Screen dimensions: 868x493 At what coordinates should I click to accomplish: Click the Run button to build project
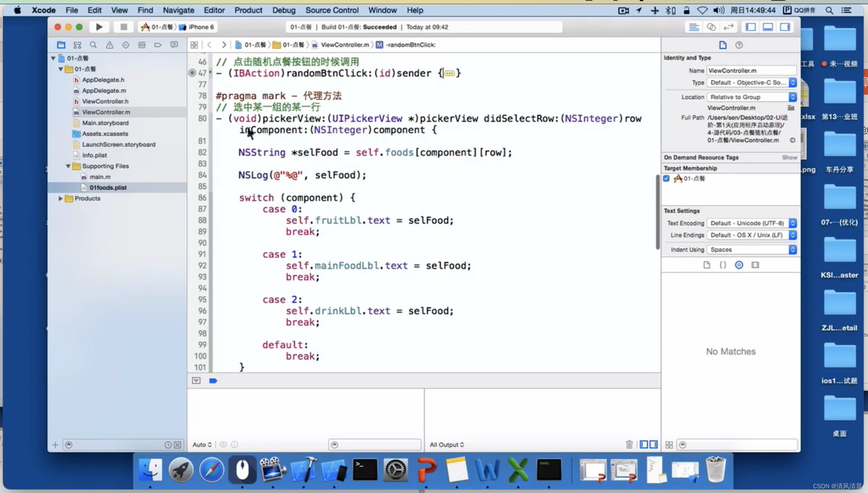tap(98, 26)
